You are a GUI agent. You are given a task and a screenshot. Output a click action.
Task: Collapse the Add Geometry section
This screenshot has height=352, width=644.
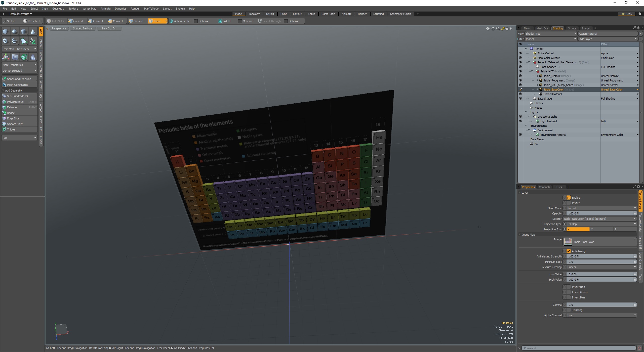(x=3, y=91)
